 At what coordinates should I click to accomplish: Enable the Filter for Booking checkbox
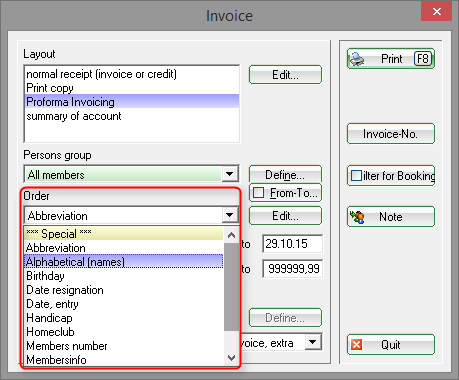tap(356, 175)
